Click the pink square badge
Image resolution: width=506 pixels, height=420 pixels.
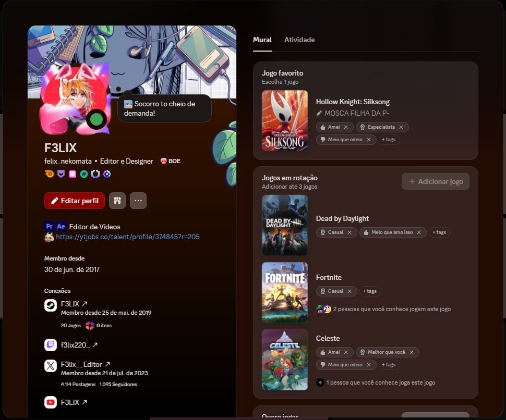tap(73, 174)
